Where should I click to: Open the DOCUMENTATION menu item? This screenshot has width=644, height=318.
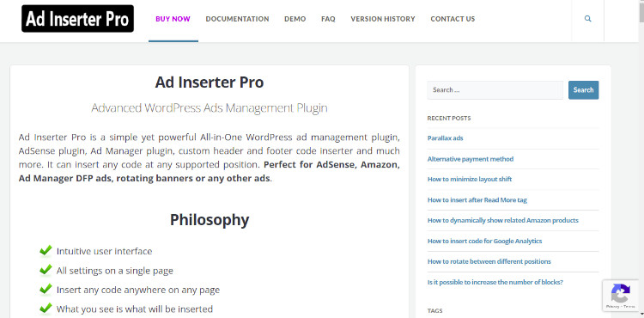point(237,19)
